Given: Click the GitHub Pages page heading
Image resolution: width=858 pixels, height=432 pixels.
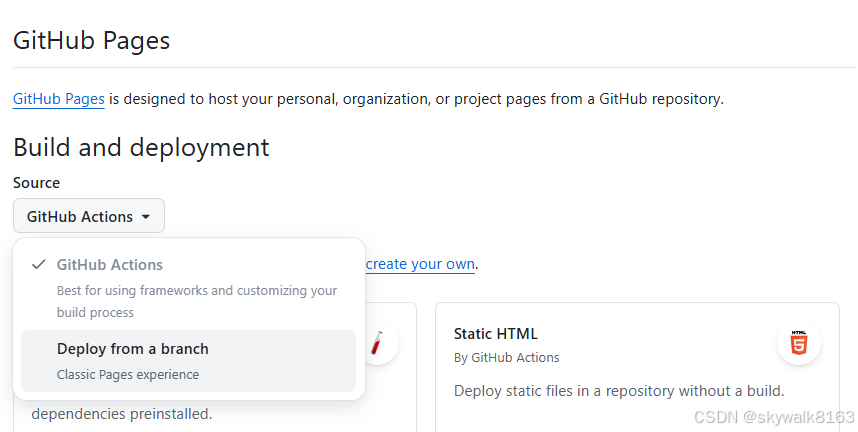Looking at the screenshot, I should pos(91,41).
